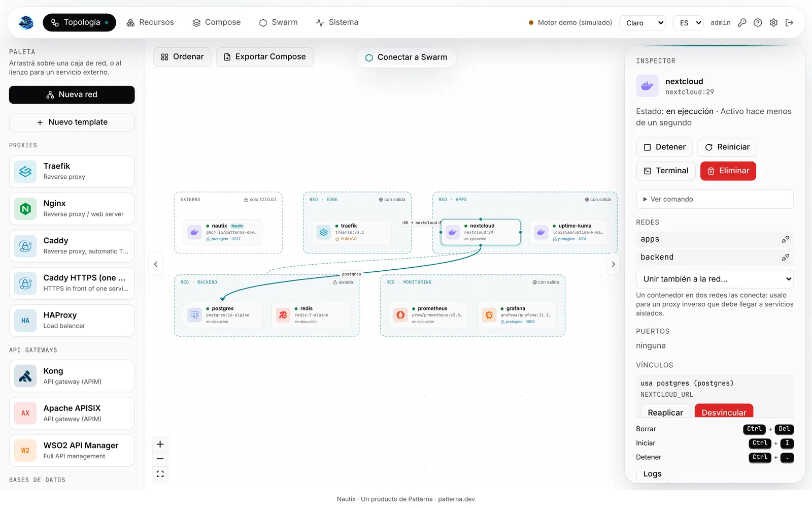This screenshot has width=812, height=508.
Task: Click the Reaplicar button
Action: click(665, 411)
